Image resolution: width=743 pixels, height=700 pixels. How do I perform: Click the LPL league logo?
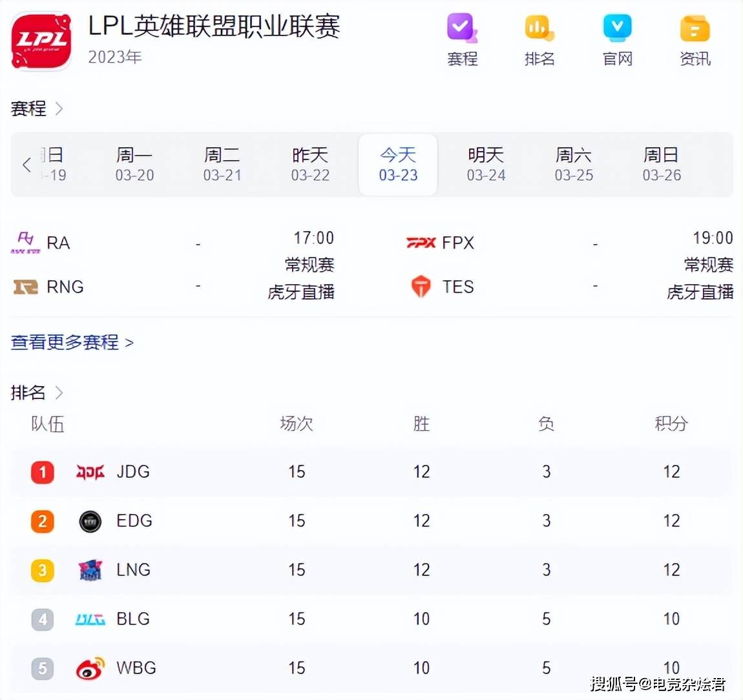point(41,40)
